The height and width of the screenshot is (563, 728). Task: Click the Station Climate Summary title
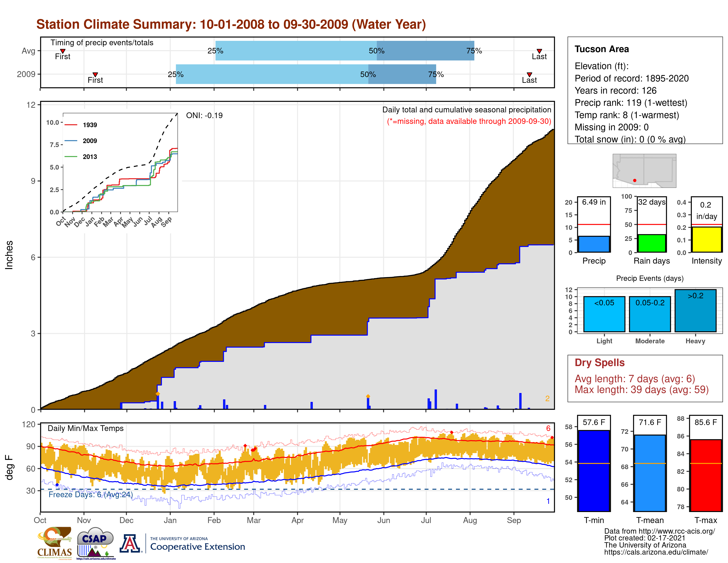(x=231, y=24)
